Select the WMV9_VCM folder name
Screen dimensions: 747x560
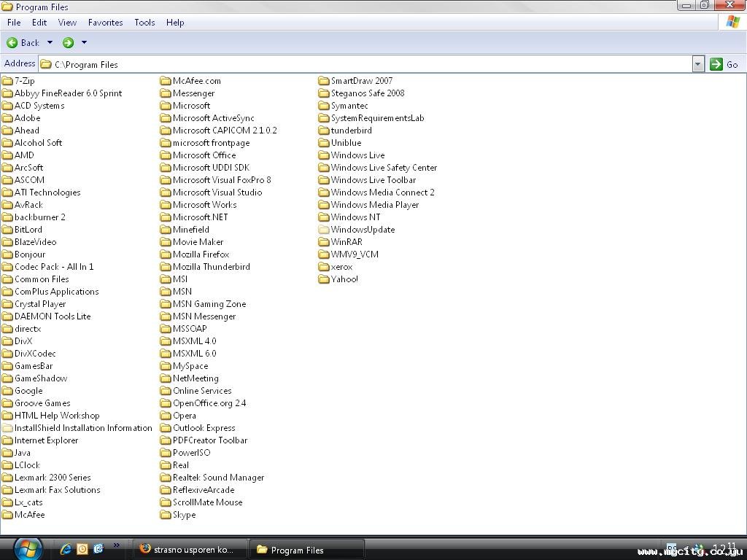355,254
